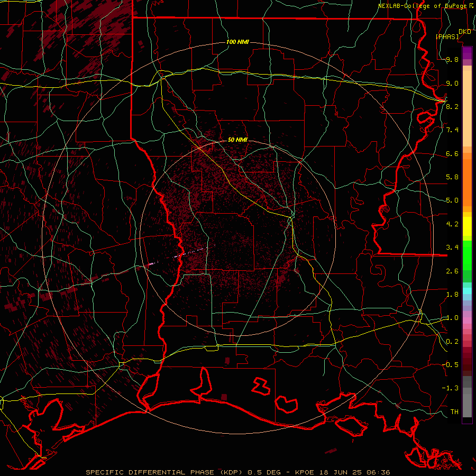Pick the yellow swatch beside 4.2

pos(467,226)
